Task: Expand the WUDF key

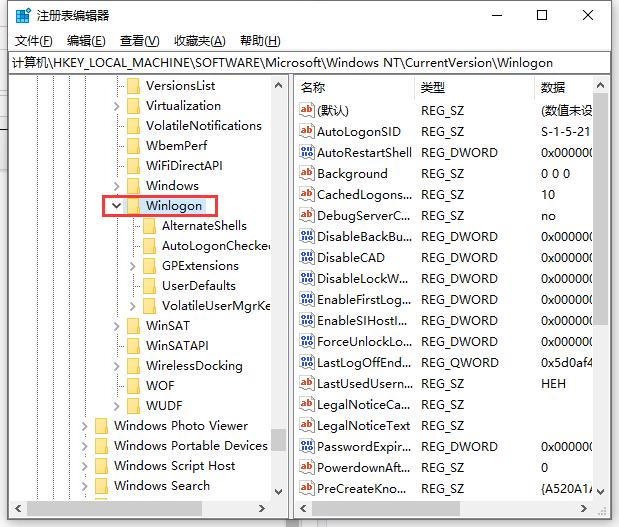Action: (116, 406)
